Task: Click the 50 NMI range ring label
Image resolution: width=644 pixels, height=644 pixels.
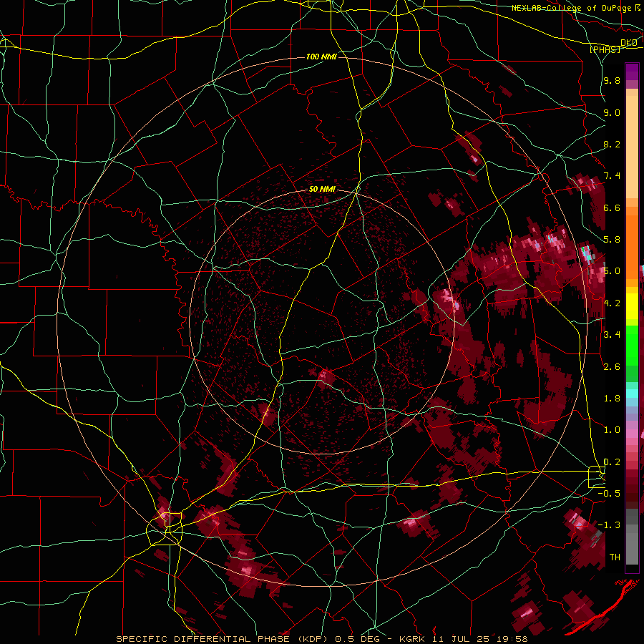Action: [322, 190]
